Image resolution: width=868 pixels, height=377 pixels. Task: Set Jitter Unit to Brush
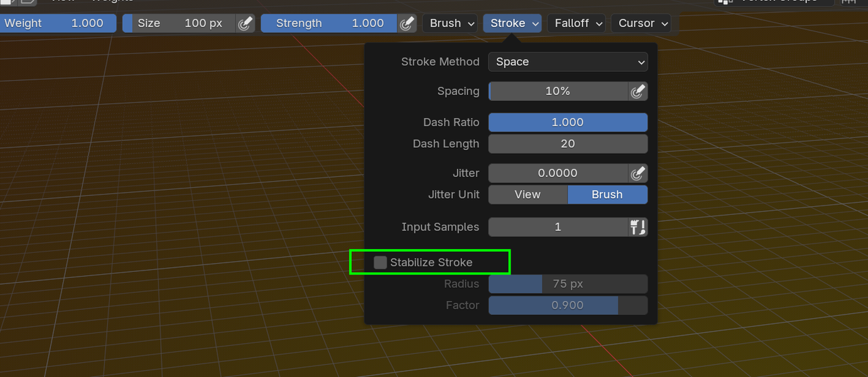tap(607, 195)
